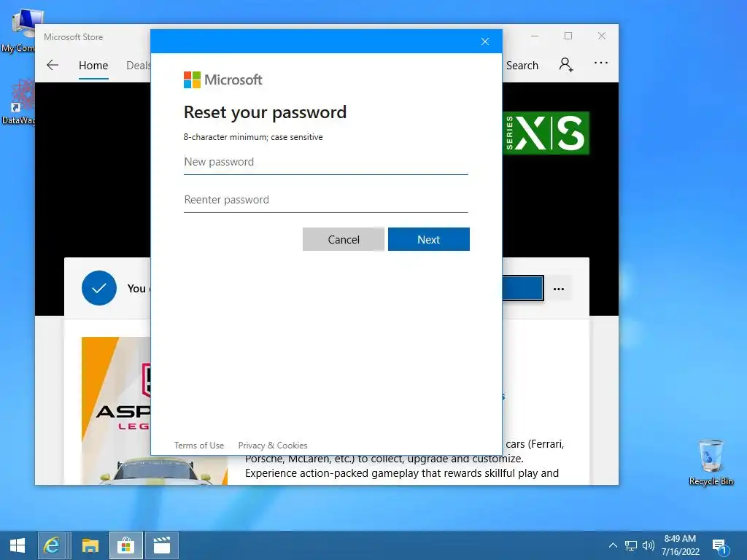Click the sign-in account icon

(566, 64)
